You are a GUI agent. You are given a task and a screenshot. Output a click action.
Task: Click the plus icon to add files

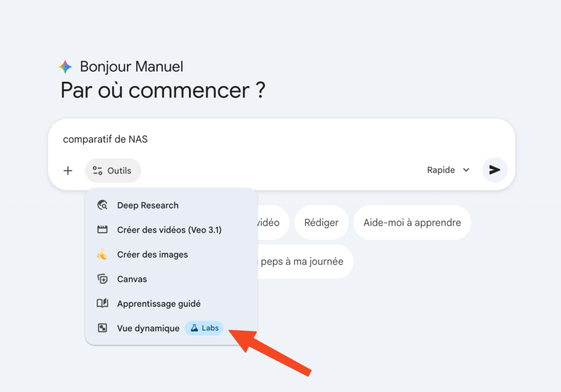(x=68, y=170)
